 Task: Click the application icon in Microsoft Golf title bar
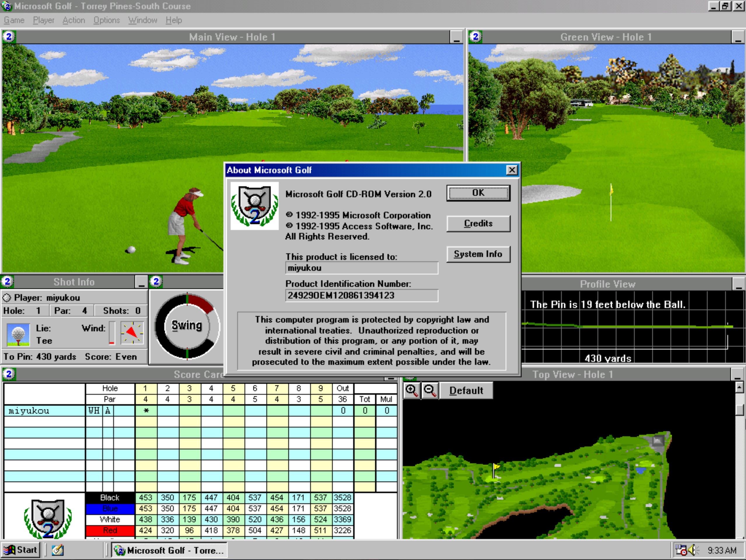tap(6, 6)
